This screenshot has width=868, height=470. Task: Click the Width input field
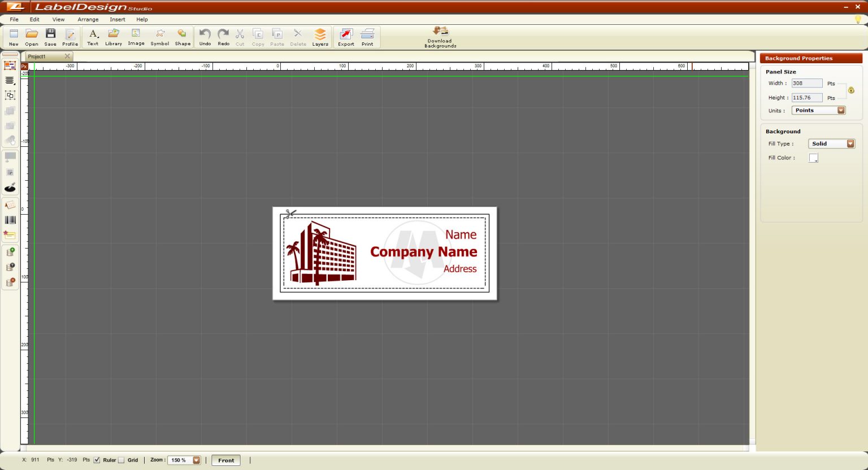click(806, 83)
